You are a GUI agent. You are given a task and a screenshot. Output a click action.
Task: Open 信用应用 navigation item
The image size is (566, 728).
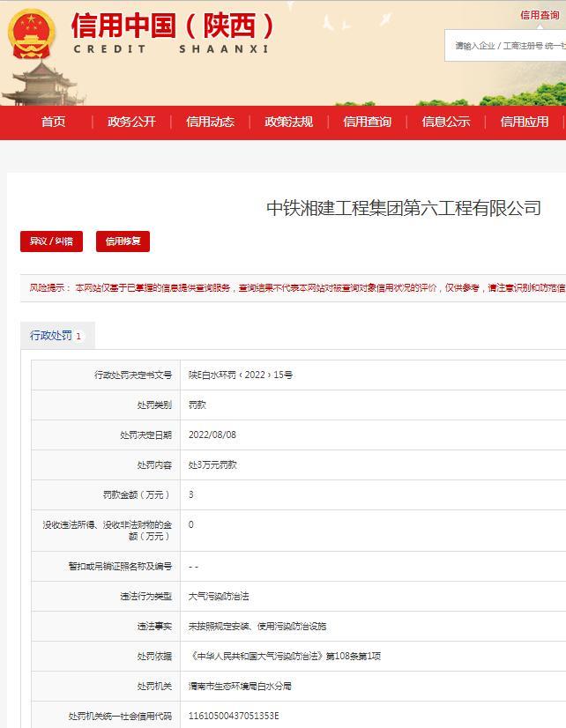click(525, 122)
